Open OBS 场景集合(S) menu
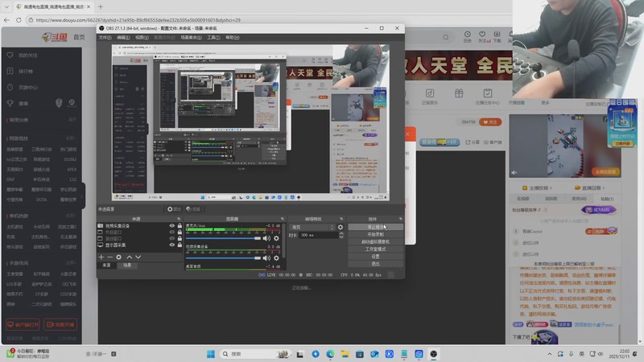This screenshot has width=644, height=362. pyautogui.click(x=191, y=37)
